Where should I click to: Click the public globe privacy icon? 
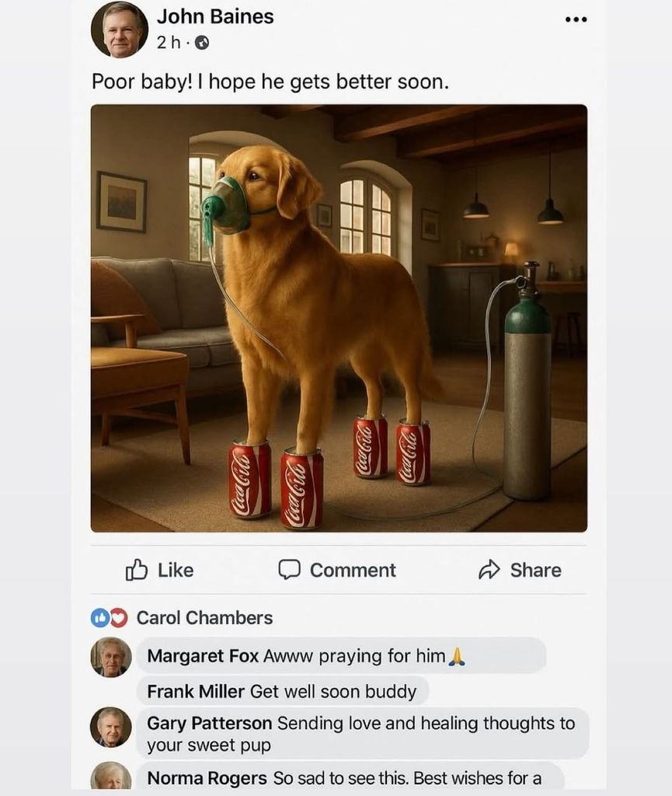pos(200,43)
